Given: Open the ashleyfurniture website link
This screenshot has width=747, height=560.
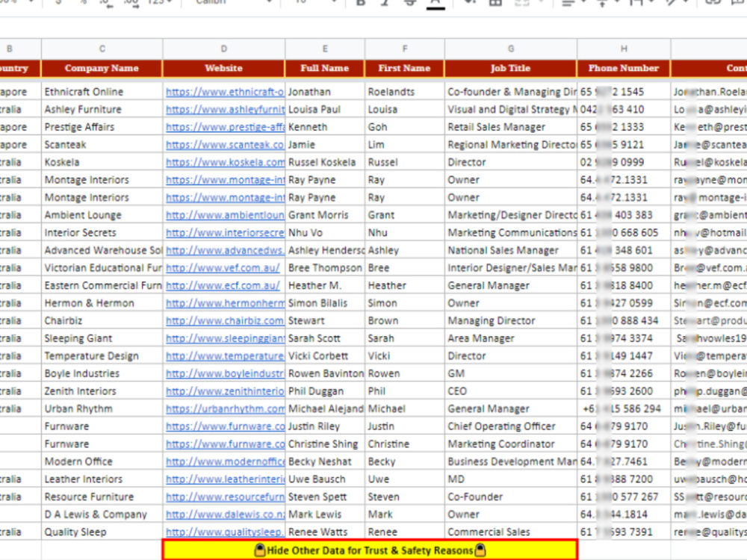Looking at the screenshot, I should (225, 110).
